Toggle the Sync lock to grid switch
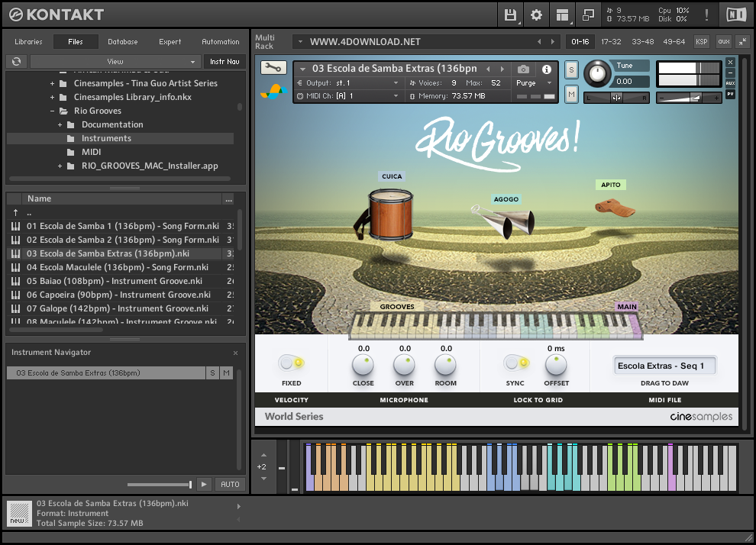The image size is (756, 545). click(515, 363)
